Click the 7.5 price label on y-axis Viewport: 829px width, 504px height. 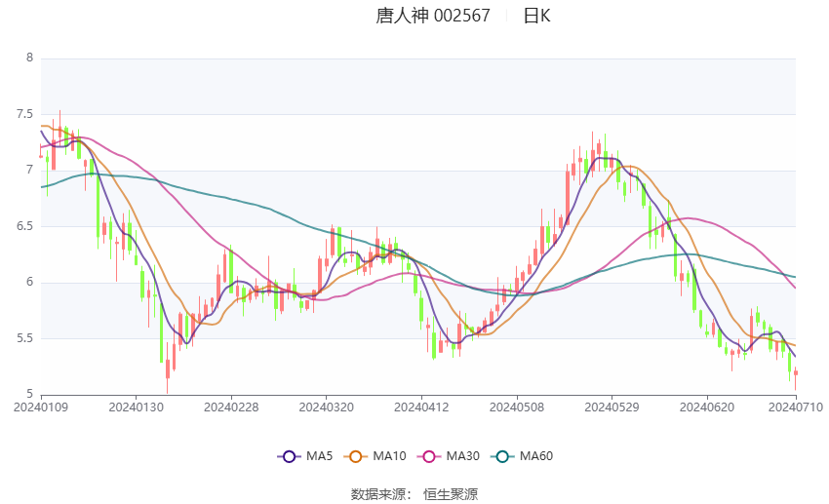[x=23, y=114]
